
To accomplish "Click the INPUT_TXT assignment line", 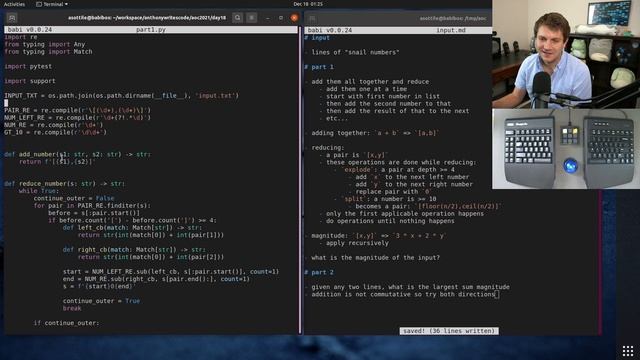I will point(122,96).
